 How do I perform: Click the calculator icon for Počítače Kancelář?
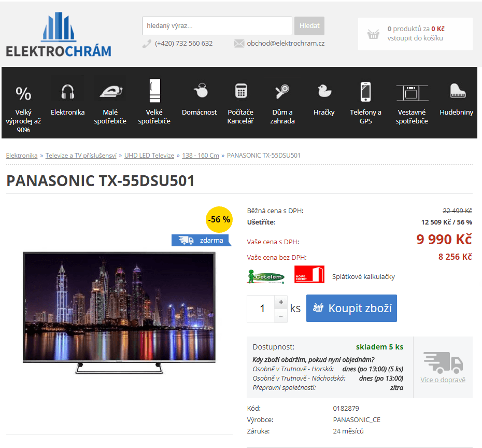(241, 91)
